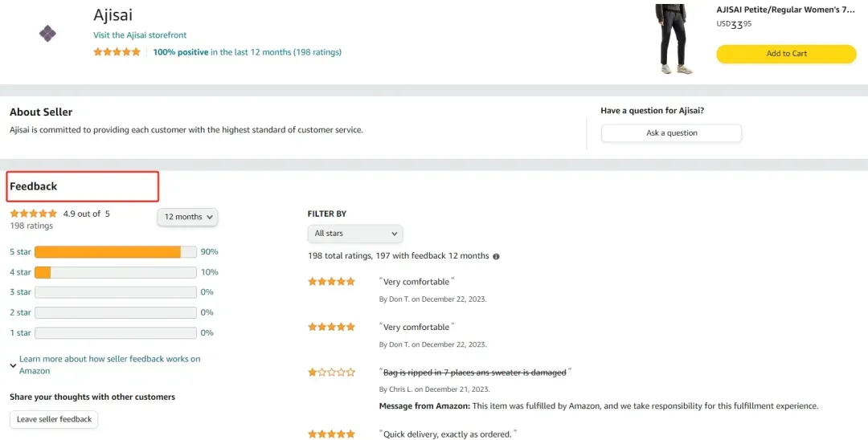Select the 5 star rating bar

[116, 252]
